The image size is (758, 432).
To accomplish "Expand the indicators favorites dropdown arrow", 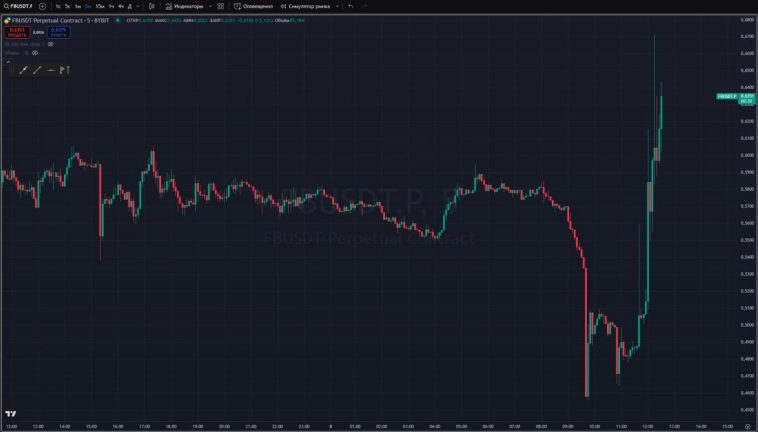I will coord(210,6).
